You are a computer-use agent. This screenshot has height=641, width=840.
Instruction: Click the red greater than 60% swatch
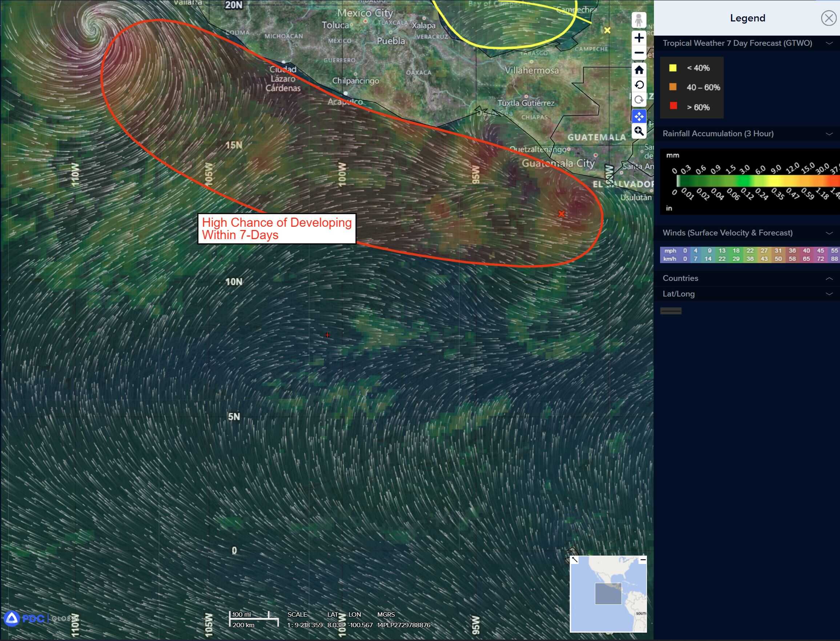[673, 106]
